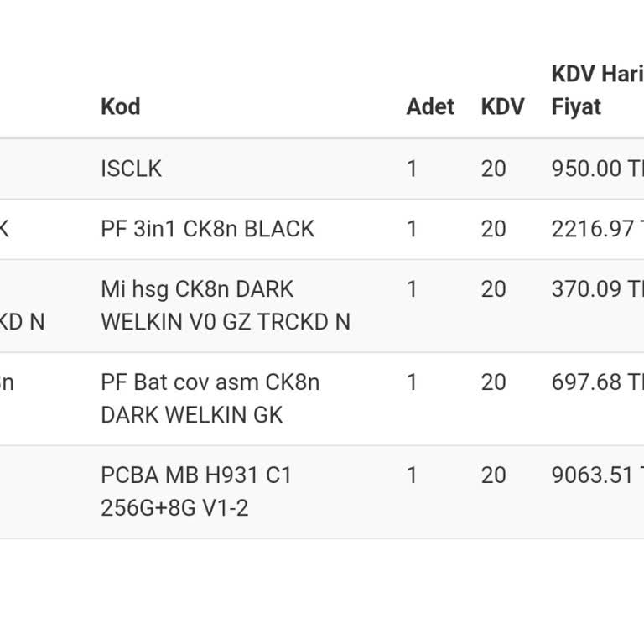Click KDV value in PF Bat cov row
The image size is (644, 644).
493,382
